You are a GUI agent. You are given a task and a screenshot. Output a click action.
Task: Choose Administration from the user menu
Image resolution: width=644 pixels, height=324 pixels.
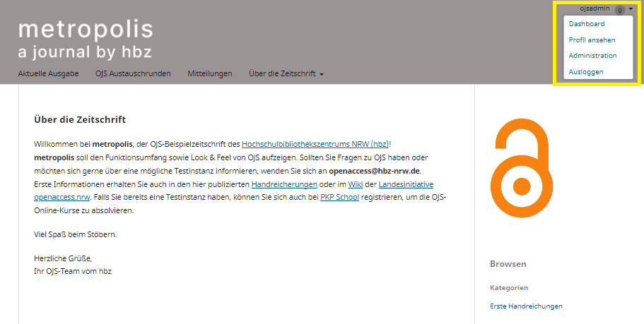tap(592, 56)
